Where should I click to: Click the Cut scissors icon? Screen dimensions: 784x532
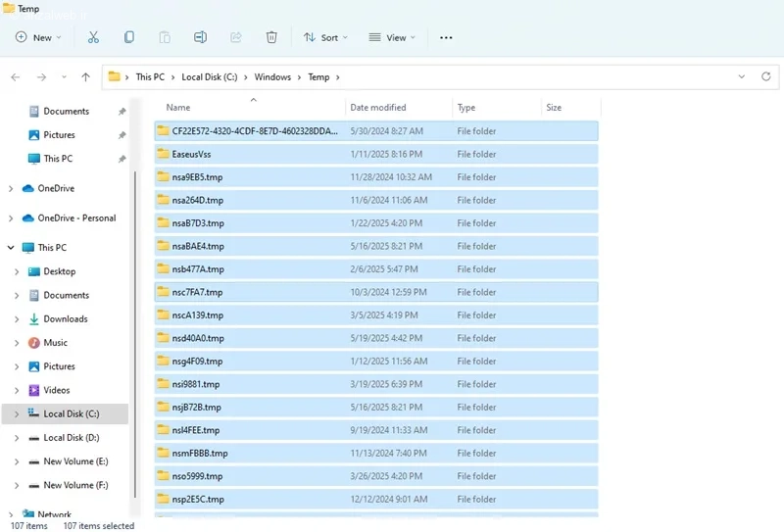pyautogui.click(x=93, y=37)
